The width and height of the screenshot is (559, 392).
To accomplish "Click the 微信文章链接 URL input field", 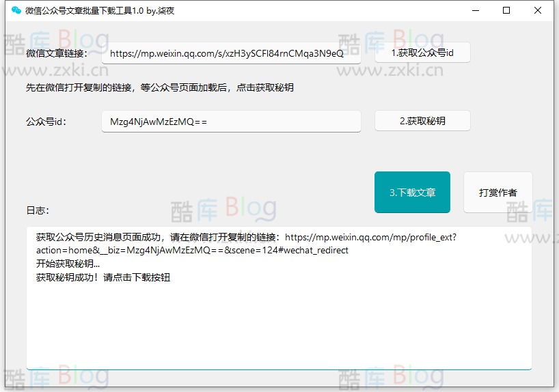I will pos(231,53).
